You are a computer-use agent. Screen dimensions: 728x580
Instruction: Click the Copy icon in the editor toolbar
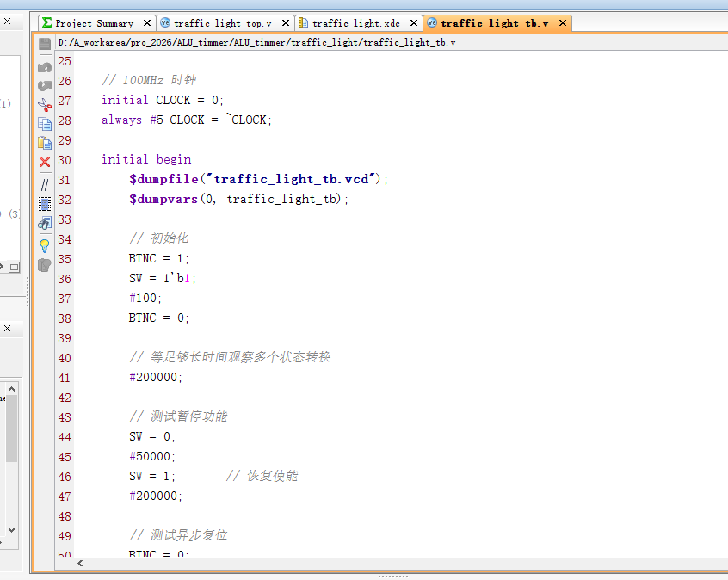(x=45, y=124)
